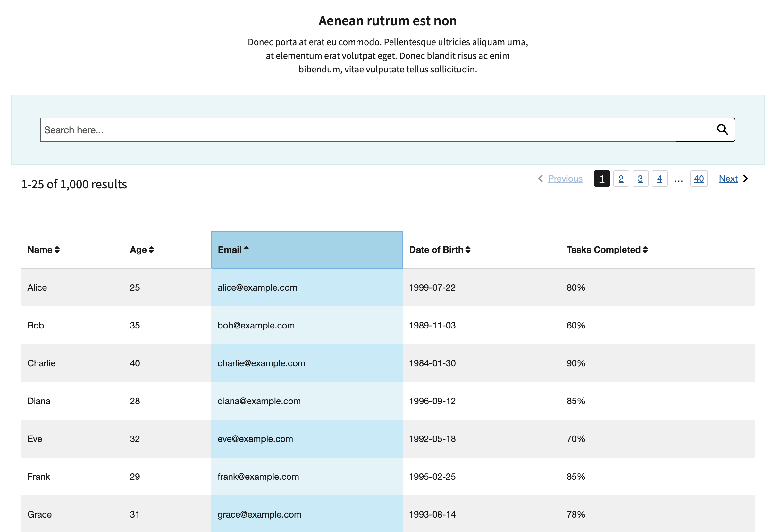This screenshot has width=772, height=532.
Task: Click date of birth '1995-02-25'
Action: [x=432, y=476]
